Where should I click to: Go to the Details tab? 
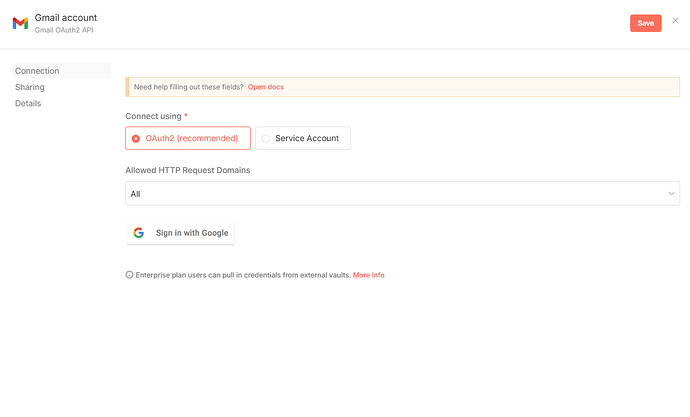click(x=29, y=103)
